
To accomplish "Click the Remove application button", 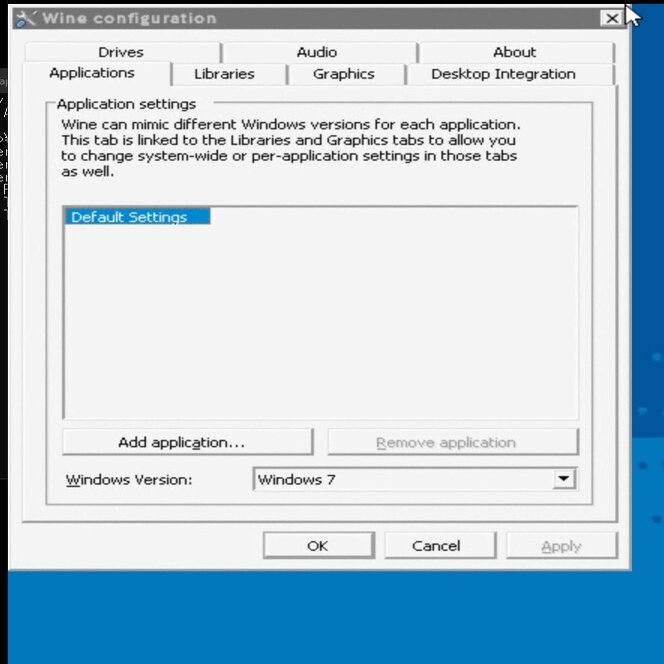I will coord(453,442).
